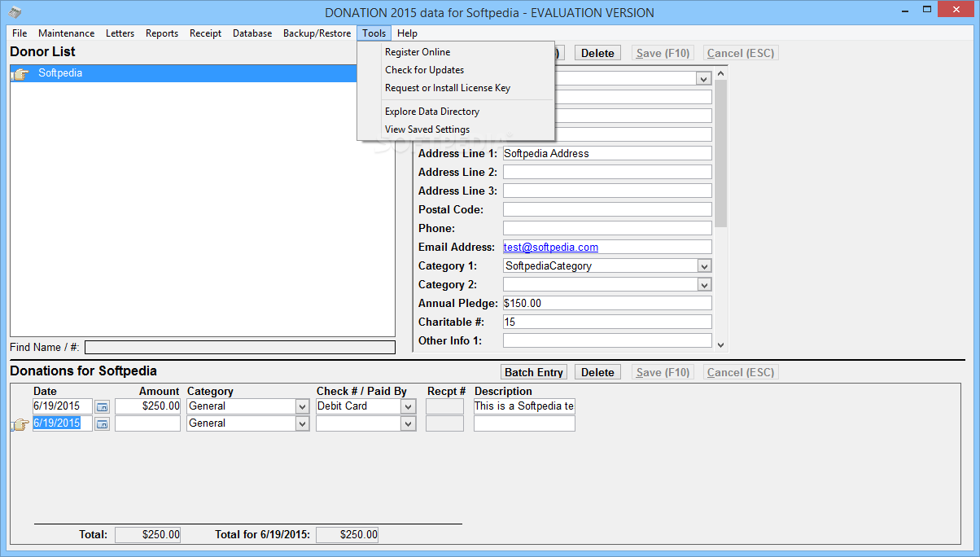Viewport: 980px width, 557px height.
Task: Click the pointing hand icon beside Softpedia donor
Action: click(20, 74)
